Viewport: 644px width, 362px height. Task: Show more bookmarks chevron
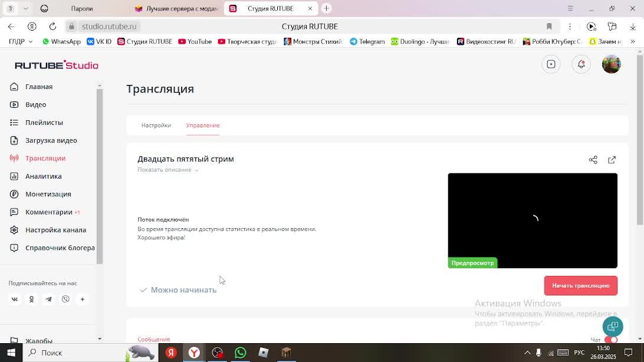[x=633, y=41]
